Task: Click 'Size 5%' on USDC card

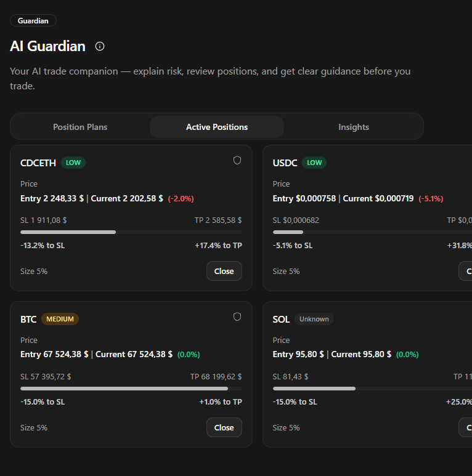Action: coord(286,272)
